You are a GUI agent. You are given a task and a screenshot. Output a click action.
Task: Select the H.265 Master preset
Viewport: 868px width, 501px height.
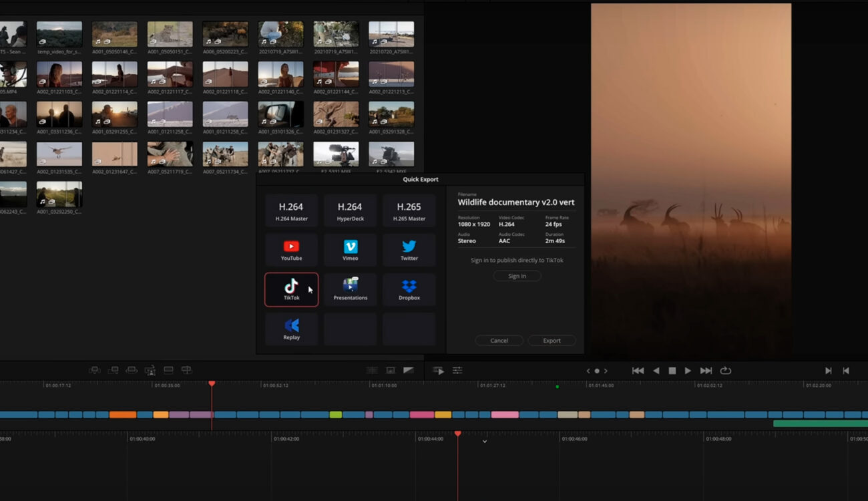click(409, 211)
